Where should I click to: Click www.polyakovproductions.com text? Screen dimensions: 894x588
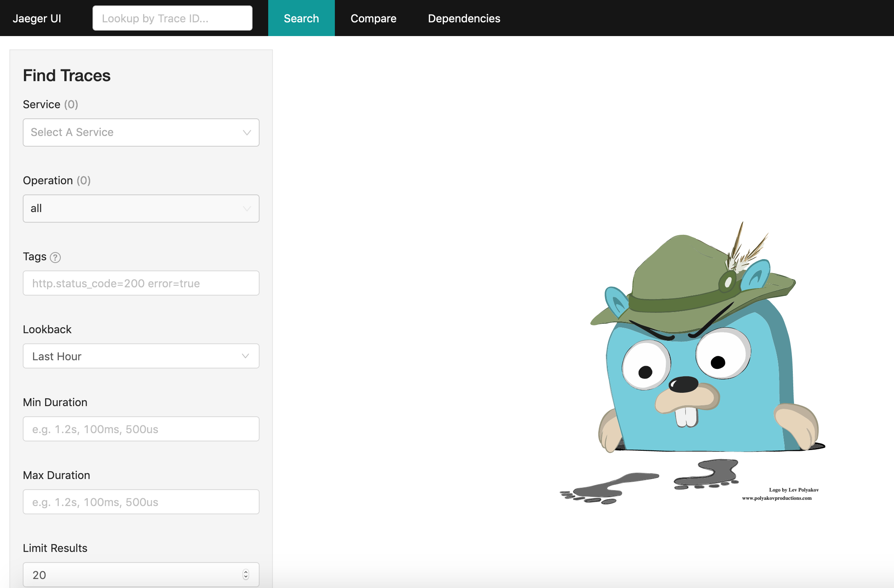tap(777, 498)
